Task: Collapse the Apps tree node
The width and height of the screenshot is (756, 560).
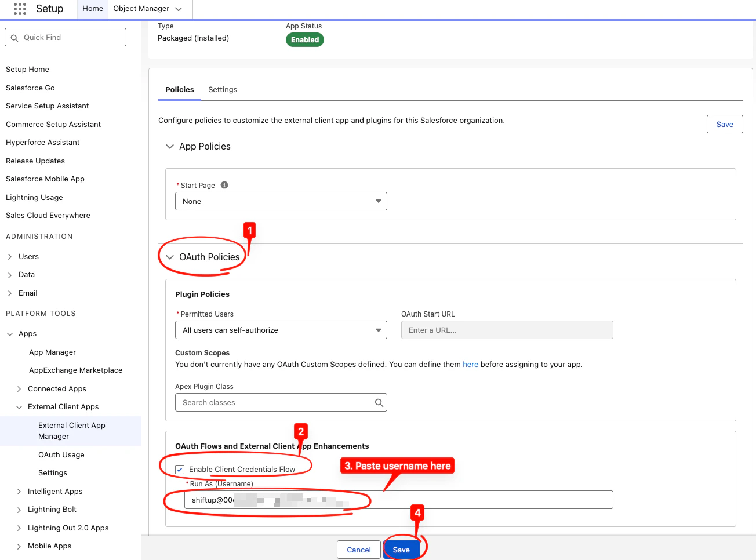Action: tap(10, 334)
